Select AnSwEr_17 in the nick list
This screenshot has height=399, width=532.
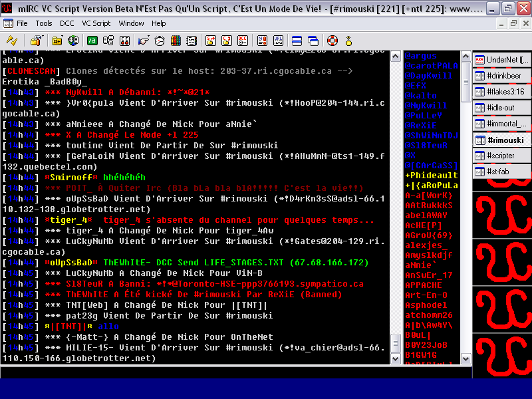click(x=429, y=275)
